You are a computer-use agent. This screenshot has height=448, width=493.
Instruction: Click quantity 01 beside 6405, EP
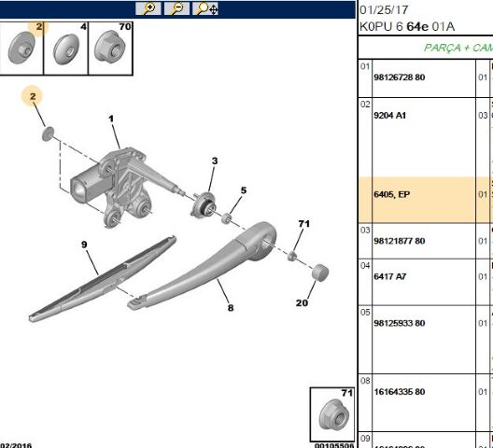483,194
